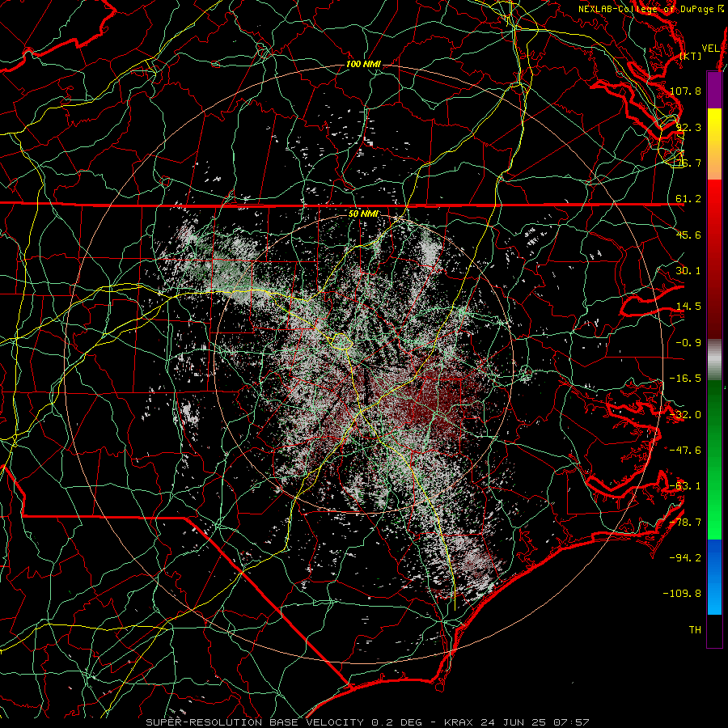This screenshot has height=728, width=728.
Task: Click the 30.1 velocity scale value
Action: (688, 271)
